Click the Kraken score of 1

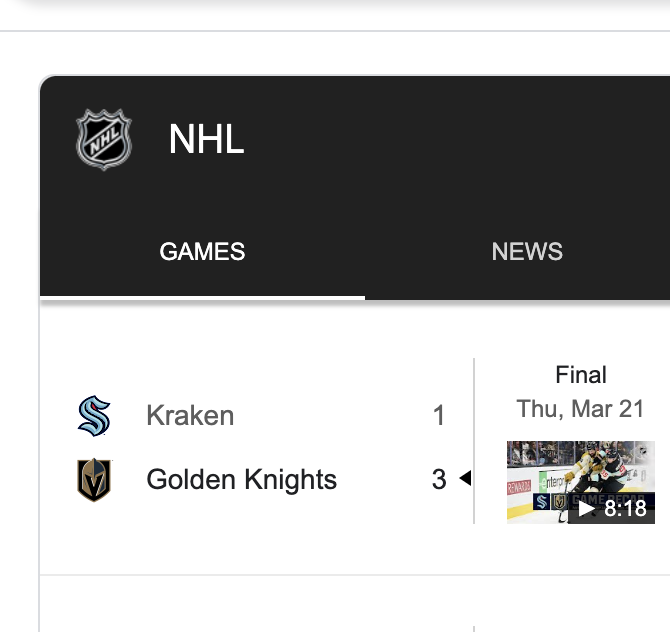(x=439, y=415)
